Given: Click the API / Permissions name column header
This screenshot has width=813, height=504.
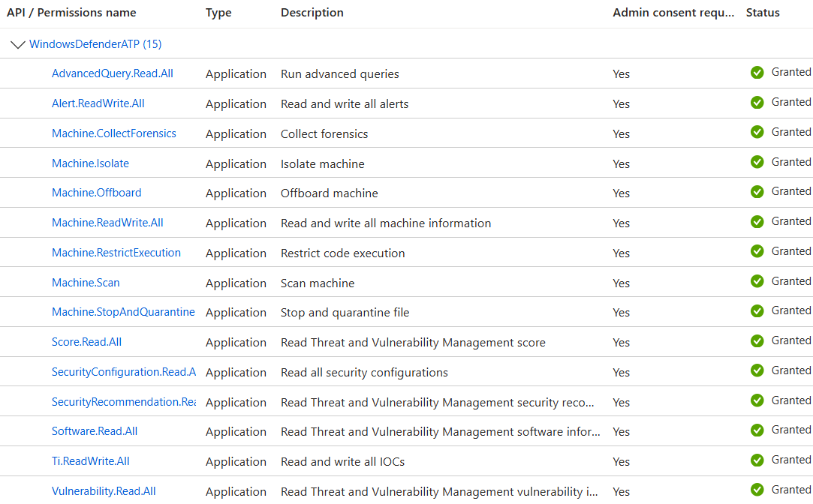Looking at the screenshot, I should click(71, 13).
